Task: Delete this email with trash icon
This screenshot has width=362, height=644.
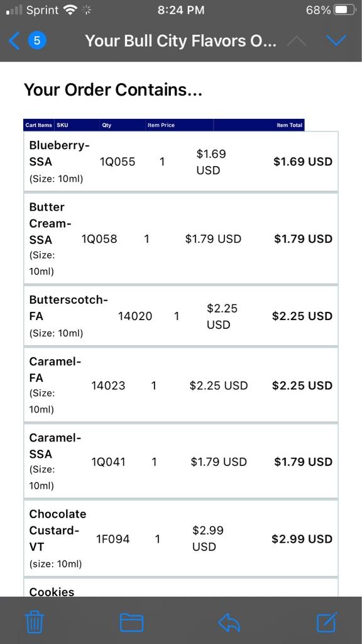Action: tap(35, 622)
